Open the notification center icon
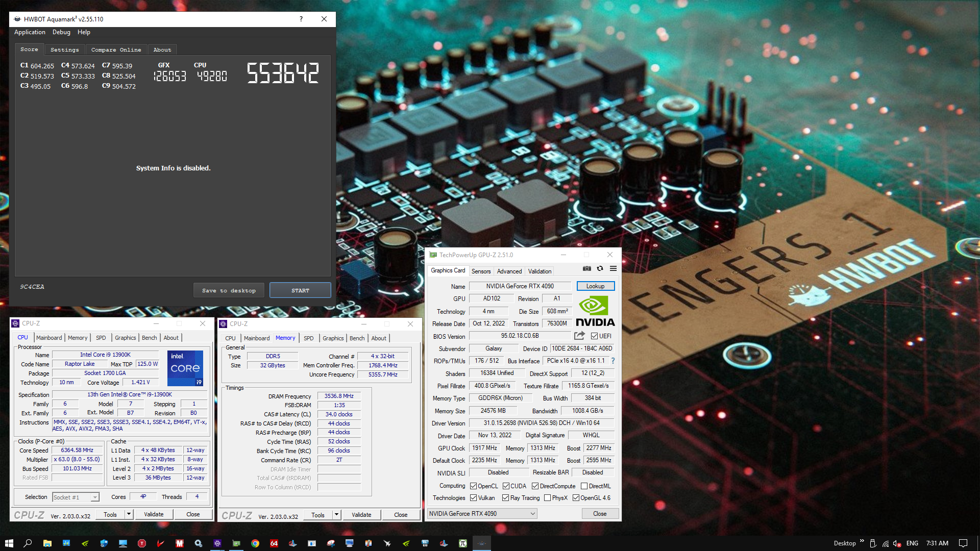980x551 pixels. (x=963, y=543)
